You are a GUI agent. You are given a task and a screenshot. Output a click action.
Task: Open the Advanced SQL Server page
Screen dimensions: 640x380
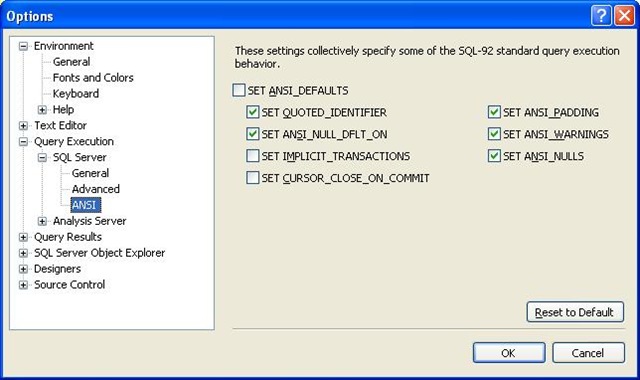click(96, 189)
